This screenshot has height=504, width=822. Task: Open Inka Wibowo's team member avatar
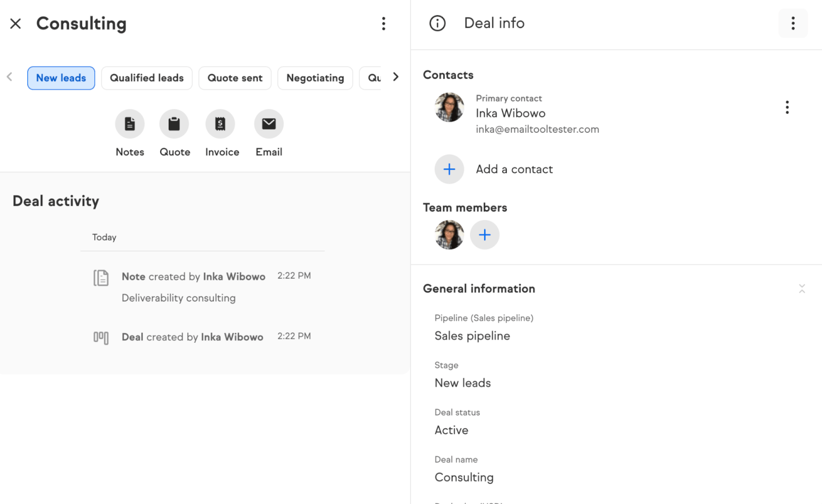tap(449, 235)
